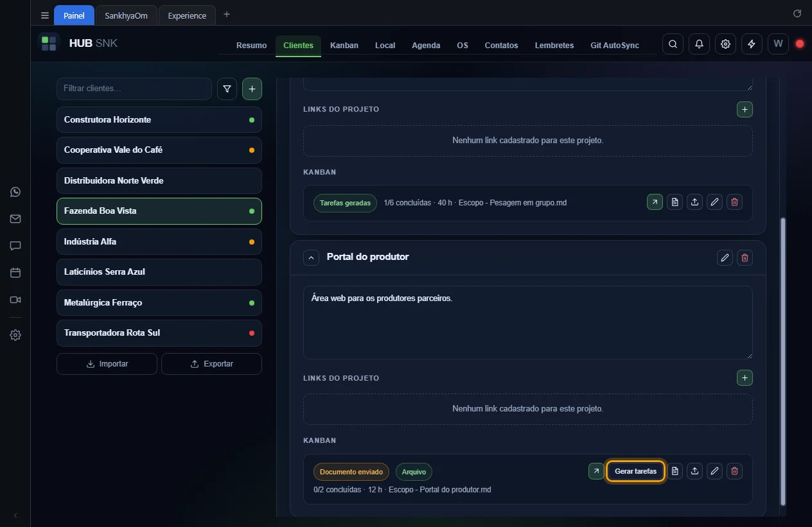Screen dimensions: 812x527
Task: Open a new tab with plus icon
Action: (x=226, y=15)
